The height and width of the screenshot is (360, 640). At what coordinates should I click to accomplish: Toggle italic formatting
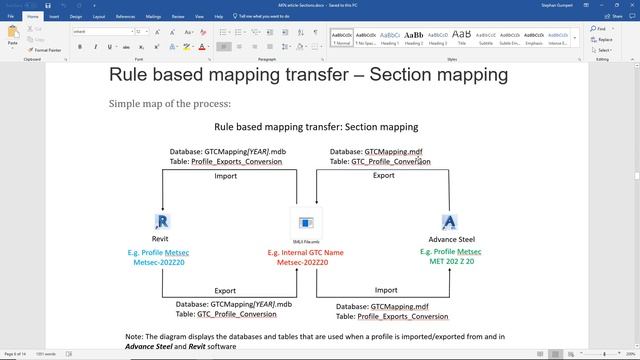coord(95,47)
